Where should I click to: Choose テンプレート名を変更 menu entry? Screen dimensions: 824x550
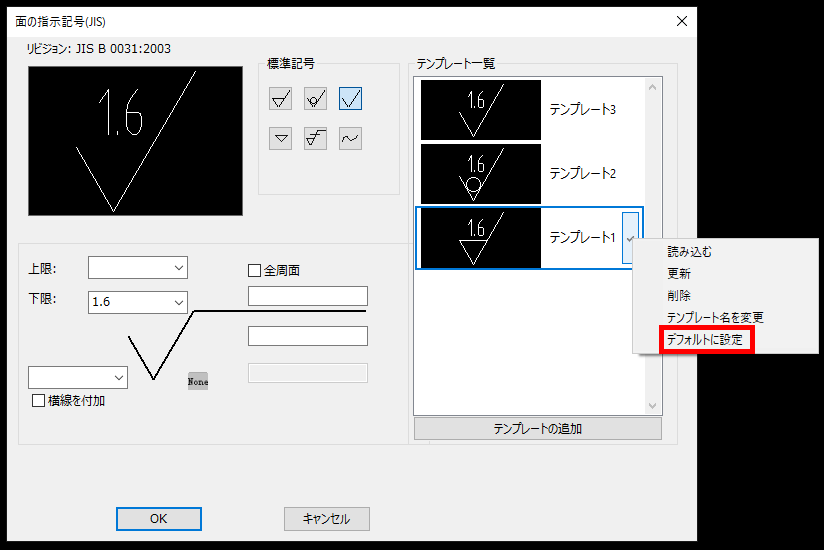point(715,318)
